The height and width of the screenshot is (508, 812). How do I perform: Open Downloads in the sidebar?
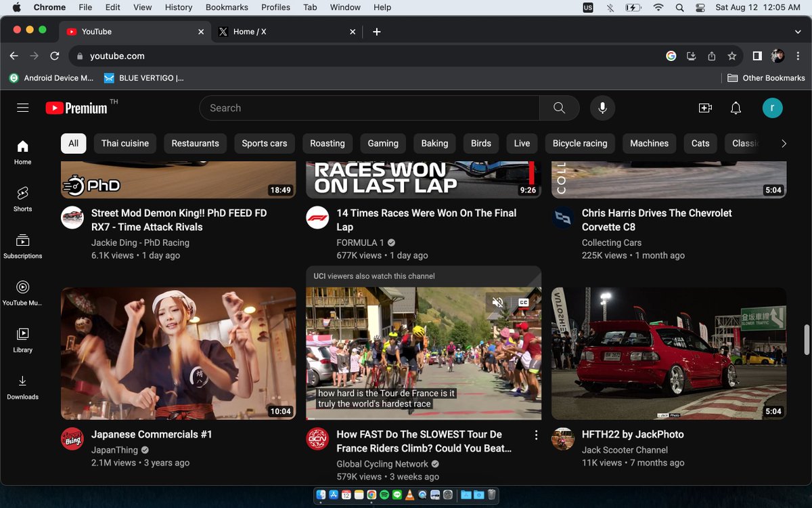pyautogui.click(x=23, y=387)
